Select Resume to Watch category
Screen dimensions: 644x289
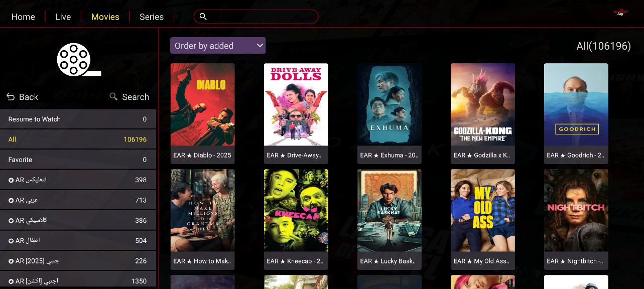[78, 119]
